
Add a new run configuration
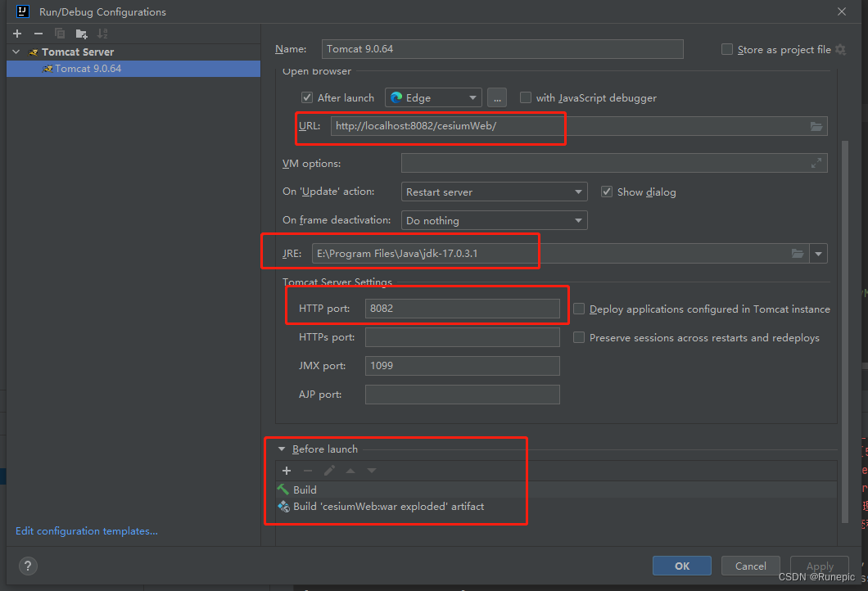(x=17, y=34)
